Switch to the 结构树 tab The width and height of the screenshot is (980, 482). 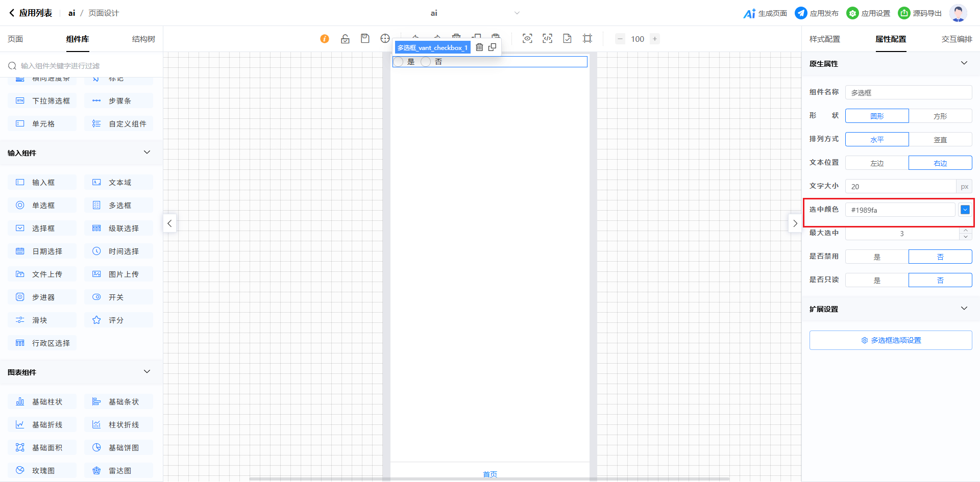[143, 39]
